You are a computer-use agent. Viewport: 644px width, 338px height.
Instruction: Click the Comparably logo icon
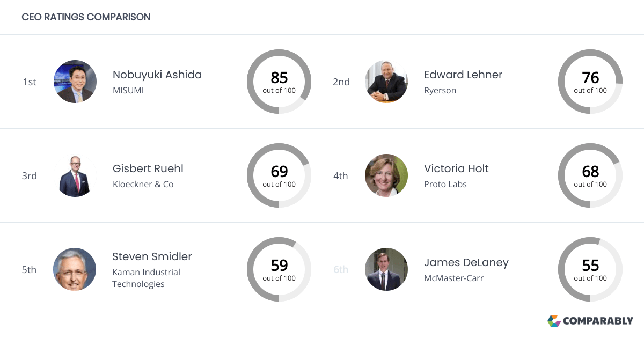tap(554, 321)
